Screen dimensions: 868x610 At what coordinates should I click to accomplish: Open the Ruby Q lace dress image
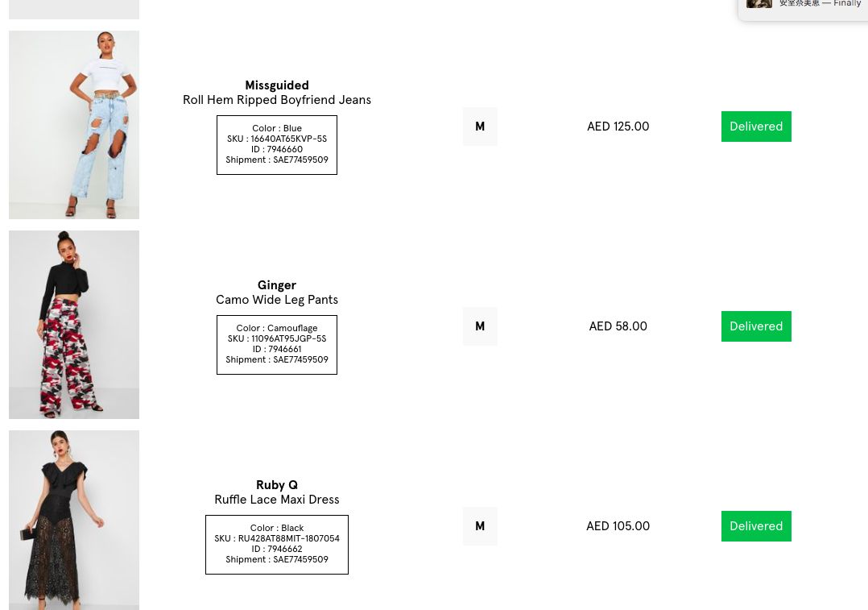73,521
